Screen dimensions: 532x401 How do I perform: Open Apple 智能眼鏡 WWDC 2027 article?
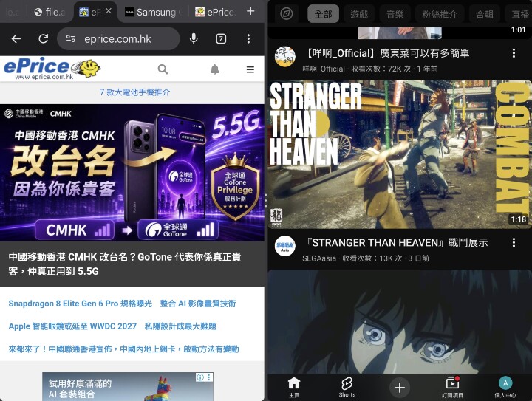tap(112, 326)
